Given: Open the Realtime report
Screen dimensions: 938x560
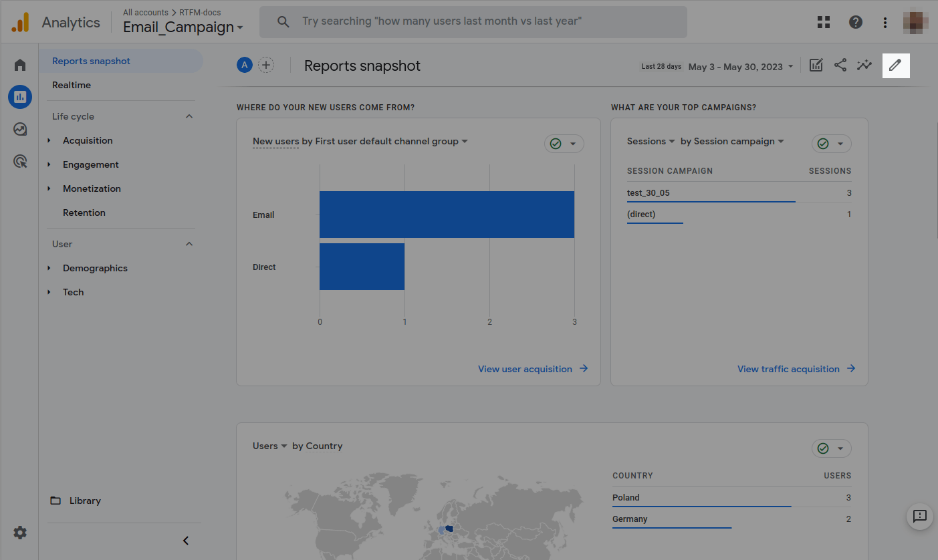Looking at the screenshot, I should tap(72, 85).
